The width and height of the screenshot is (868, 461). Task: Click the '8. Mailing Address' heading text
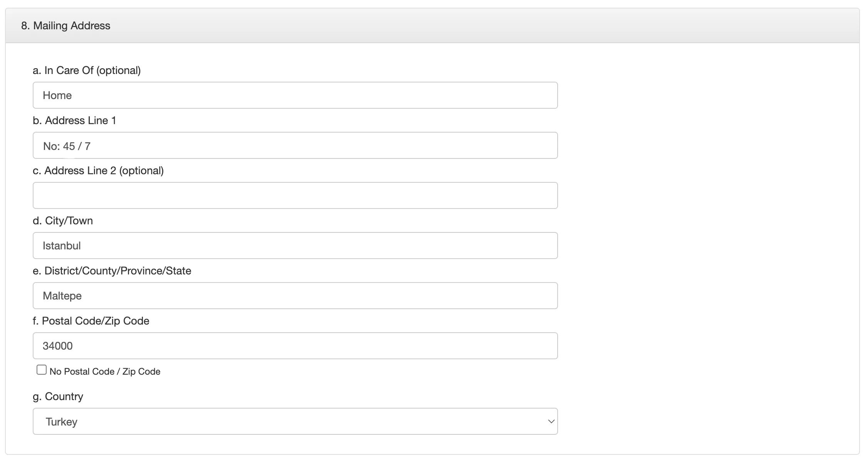[x=66, y=26]
